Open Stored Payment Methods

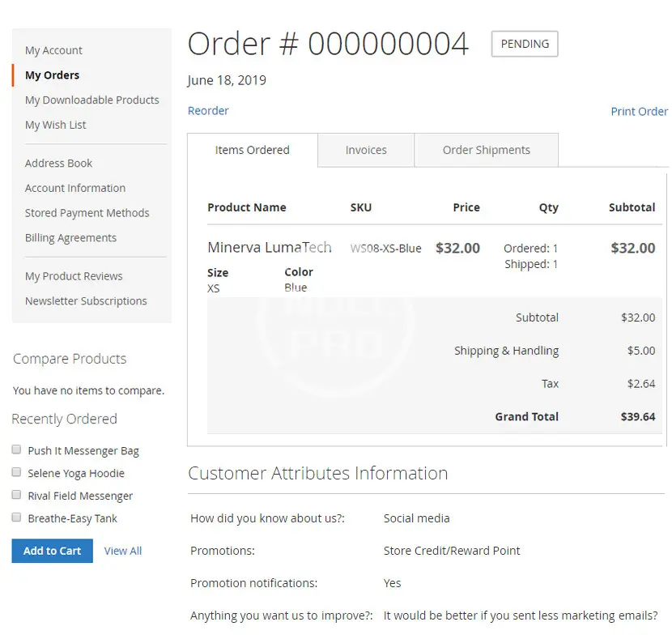[87, 213]
